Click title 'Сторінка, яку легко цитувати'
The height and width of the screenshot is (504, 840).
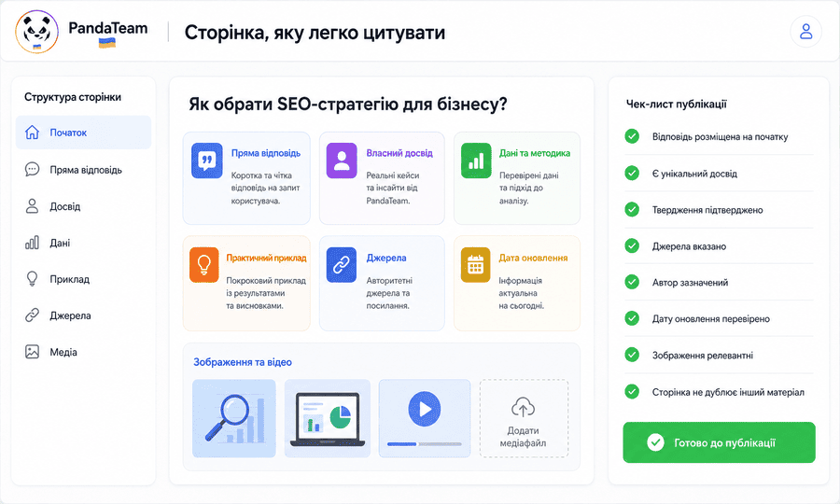[x=315, y=33]
